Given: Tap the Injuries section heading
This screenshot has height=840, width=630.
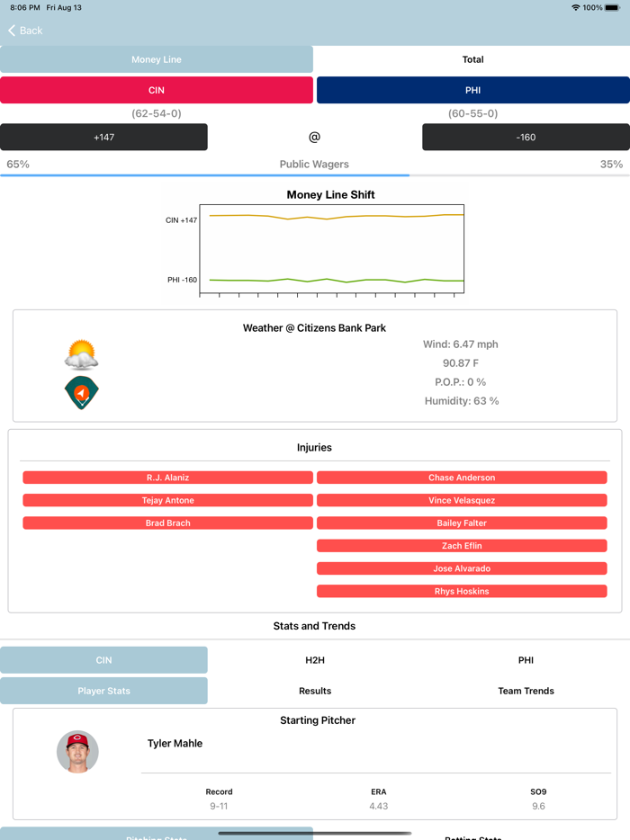Looking at the screenshot, I should (314, 447).
